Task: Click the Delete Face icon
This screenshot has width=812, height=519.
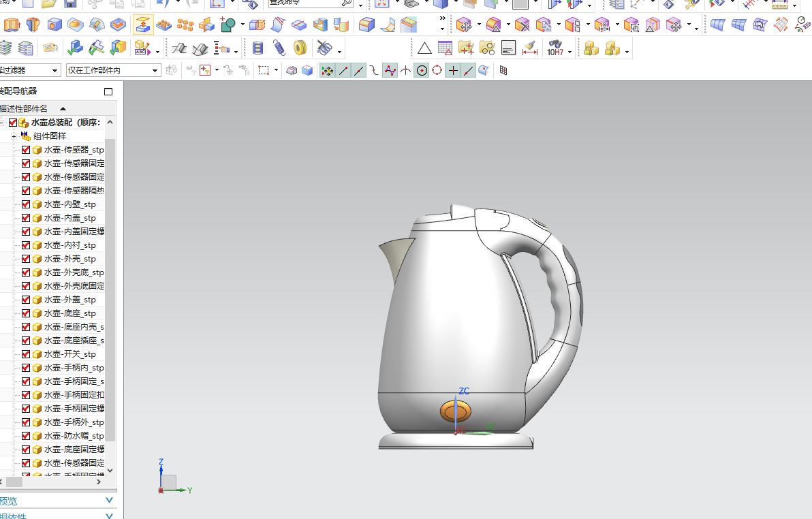Action: point(522,25)
